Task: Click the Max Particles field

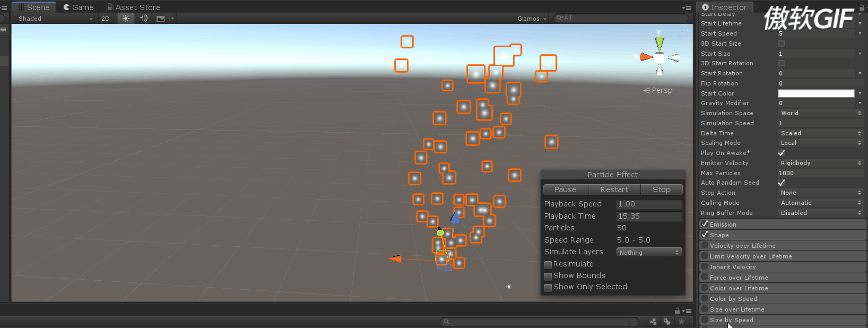Action: click(x=820, y=173)
